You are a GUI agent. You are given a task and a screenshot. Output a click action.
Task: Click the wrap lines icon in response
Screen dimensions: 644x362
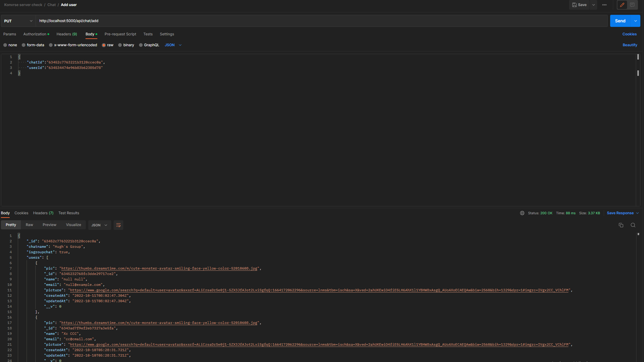pos(118,225)
